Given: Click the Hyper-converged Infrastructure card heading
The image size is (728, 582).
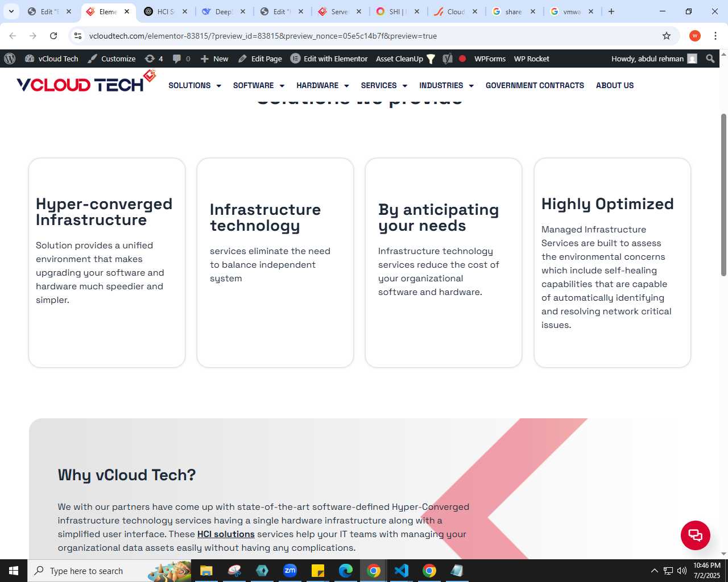Looking at the screenshot, I should point(104,212).
